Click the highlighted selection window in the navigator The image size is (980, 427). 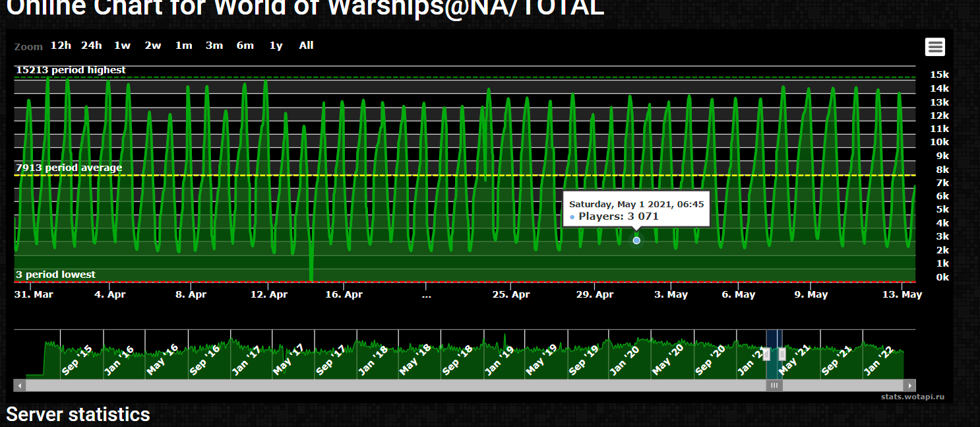coord(774,366)
